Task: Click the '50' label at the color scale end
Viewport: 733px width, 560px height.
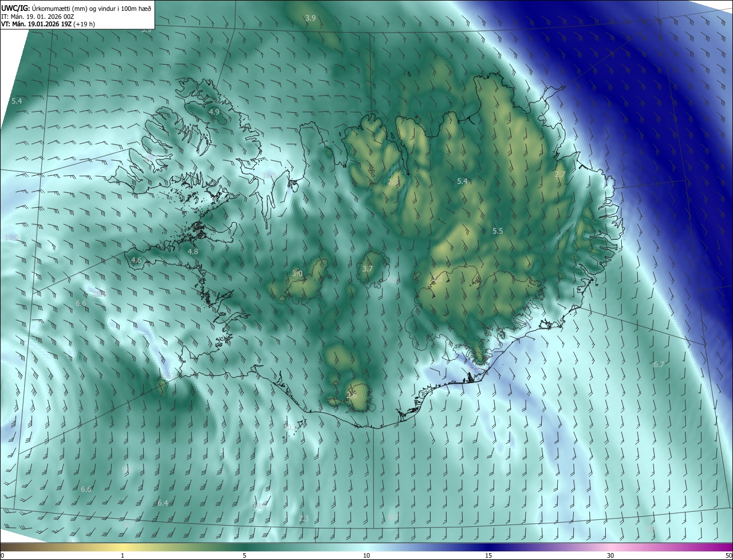Action: [x=728, y=555]
